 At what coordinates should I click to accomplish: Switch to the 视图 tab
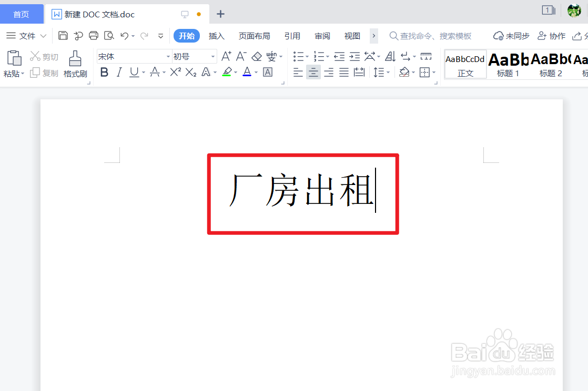pyautogui.click(x=352, y=36)
